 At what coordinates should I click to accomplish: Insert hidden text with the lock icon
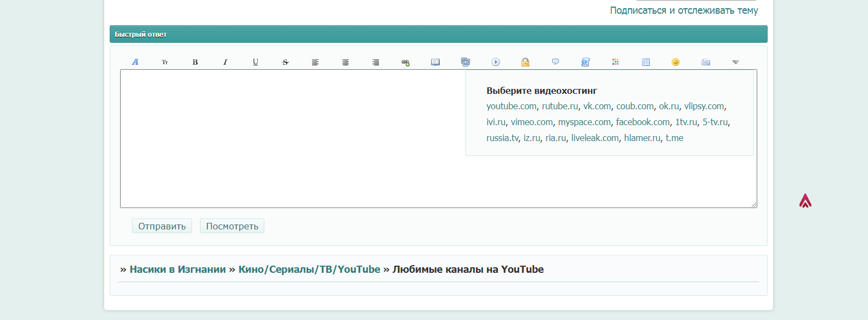tap(525, 62)
